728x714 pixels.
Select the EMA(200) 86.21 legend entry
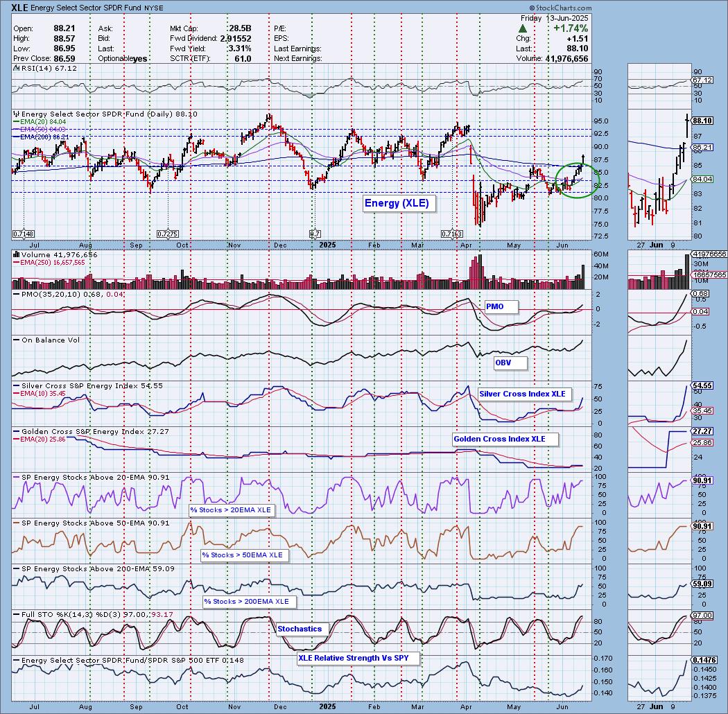pos(42,137)
